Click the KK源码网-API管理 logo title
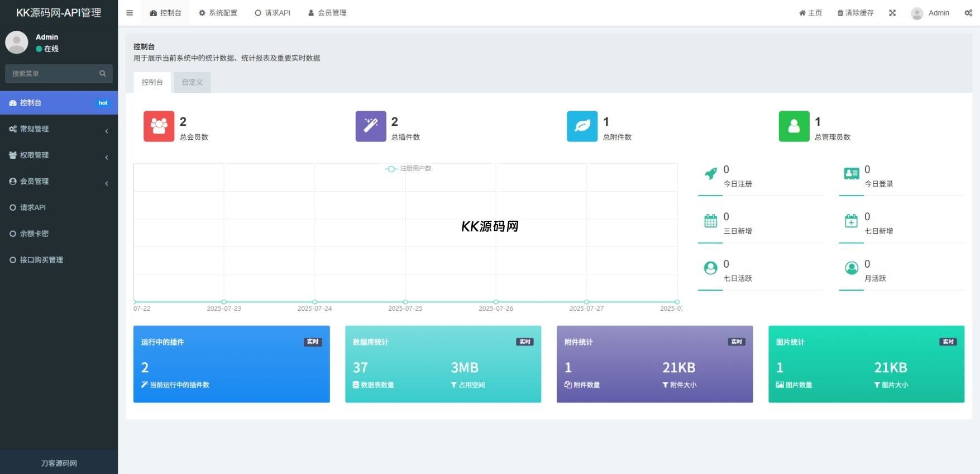 click(59, 13)
